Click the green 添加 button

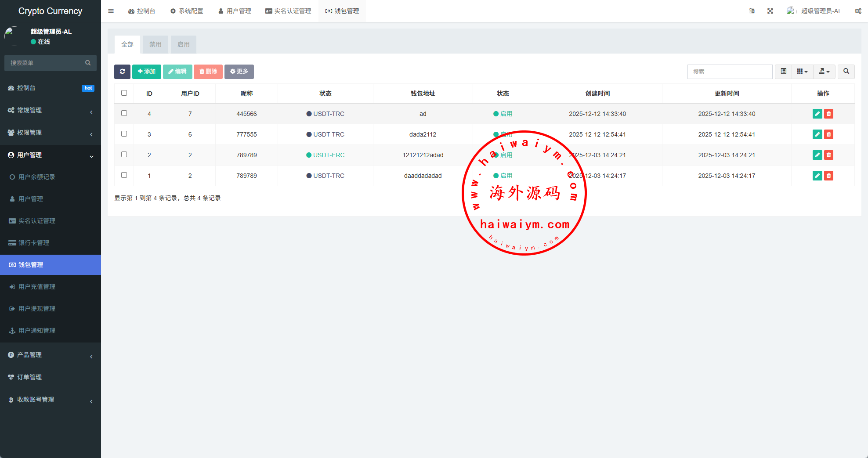coord(147,72)
